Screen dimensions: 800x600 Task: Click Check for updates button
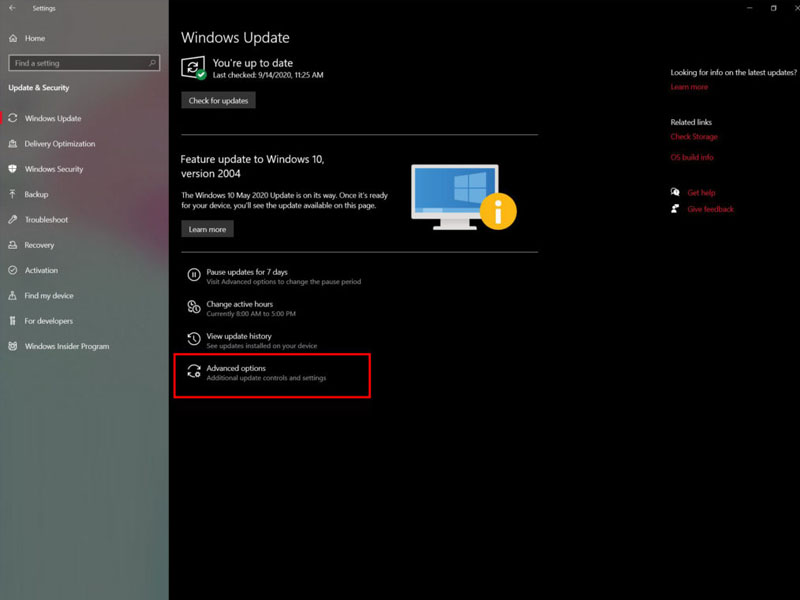pos(218,101)
